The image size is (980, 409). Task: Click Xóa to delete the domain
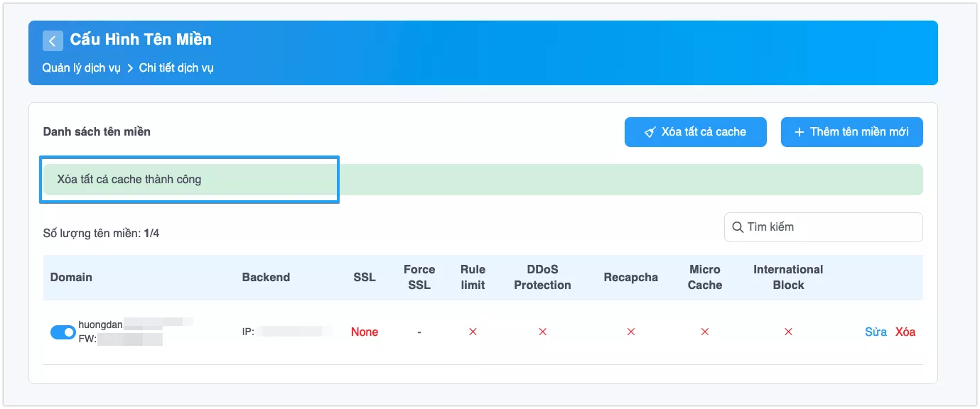[905, 332]
